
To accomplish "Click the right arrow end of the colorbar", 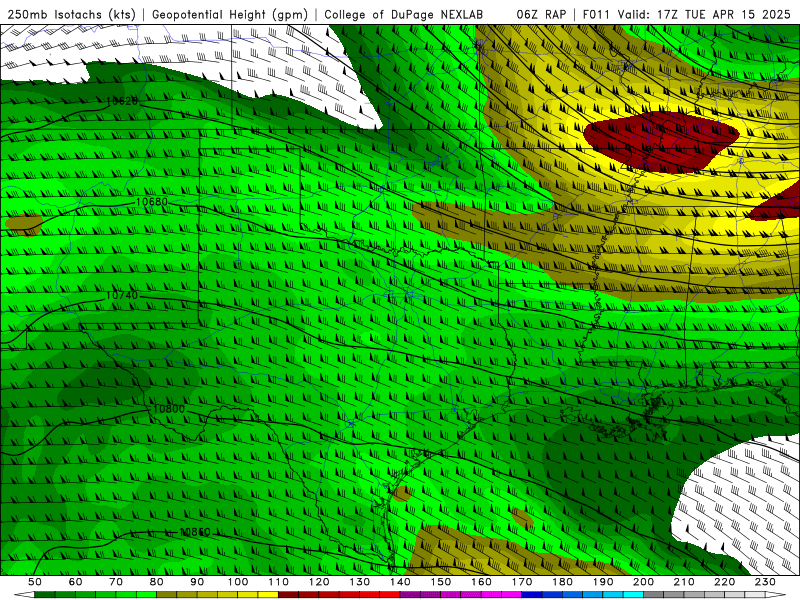I will pos(776,595).
